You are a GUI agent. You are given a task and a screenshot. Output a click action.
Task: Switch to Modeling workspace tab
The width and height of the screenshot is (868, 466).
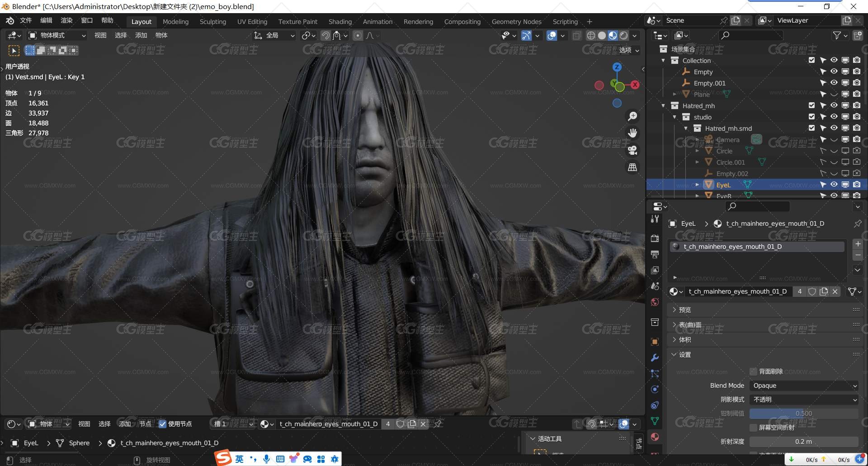175,22
